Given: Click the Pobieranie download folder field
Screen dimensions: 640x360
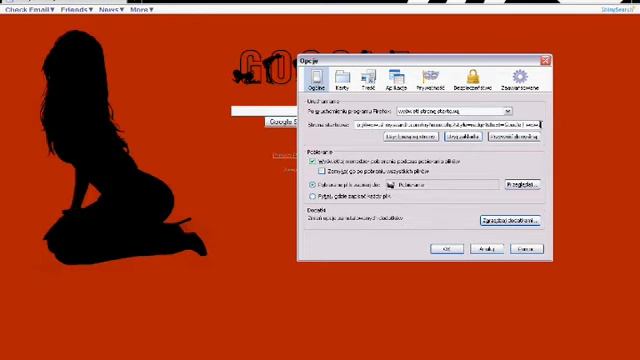Looking at the screenshot, I should click(442, 185).
